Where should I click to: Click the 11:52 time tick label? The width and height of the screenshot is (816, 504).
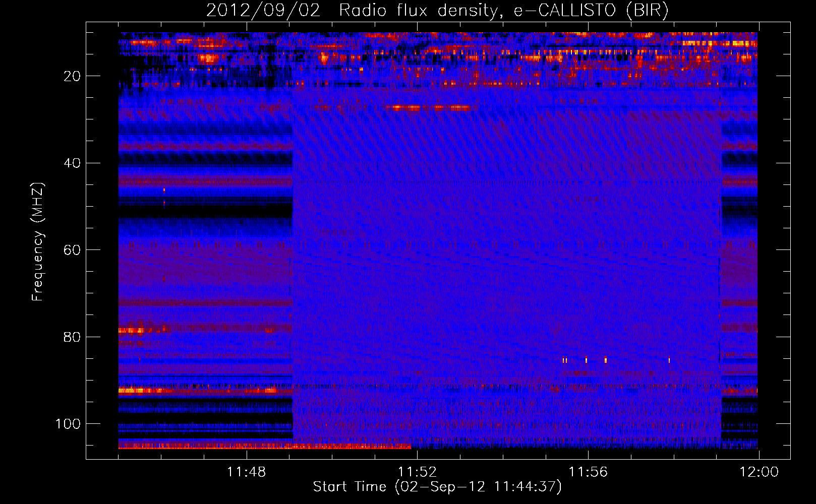[417, 472]
